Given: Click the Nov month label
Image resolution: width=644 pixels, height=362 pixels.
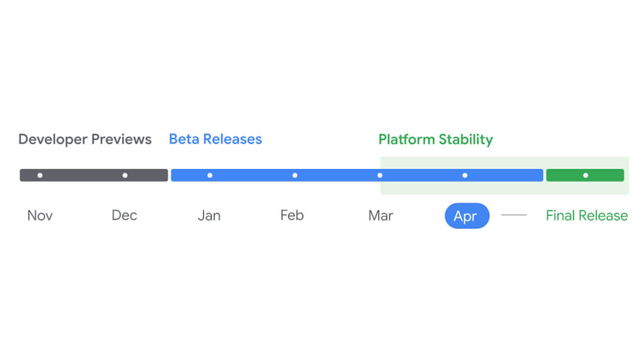Looking at the screenshot, I should pos(40,216).
